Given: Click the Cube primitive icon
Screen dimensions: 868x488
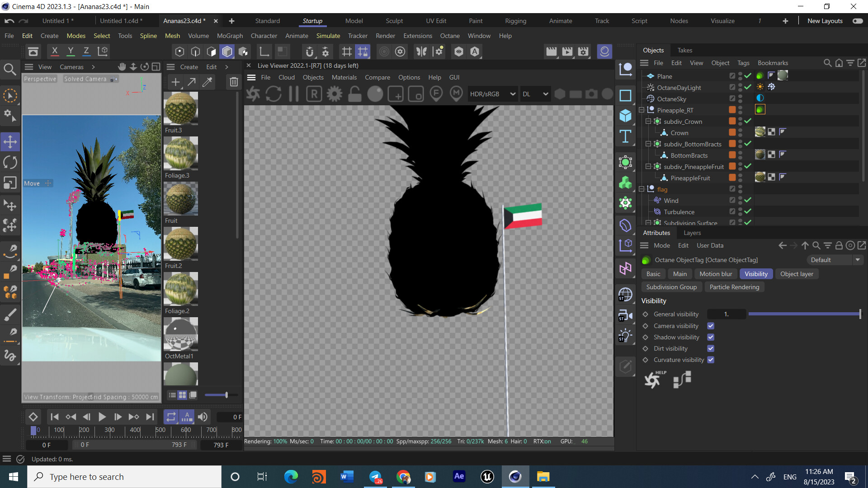Looking at the screenshot, I should [x=625, y=116].
